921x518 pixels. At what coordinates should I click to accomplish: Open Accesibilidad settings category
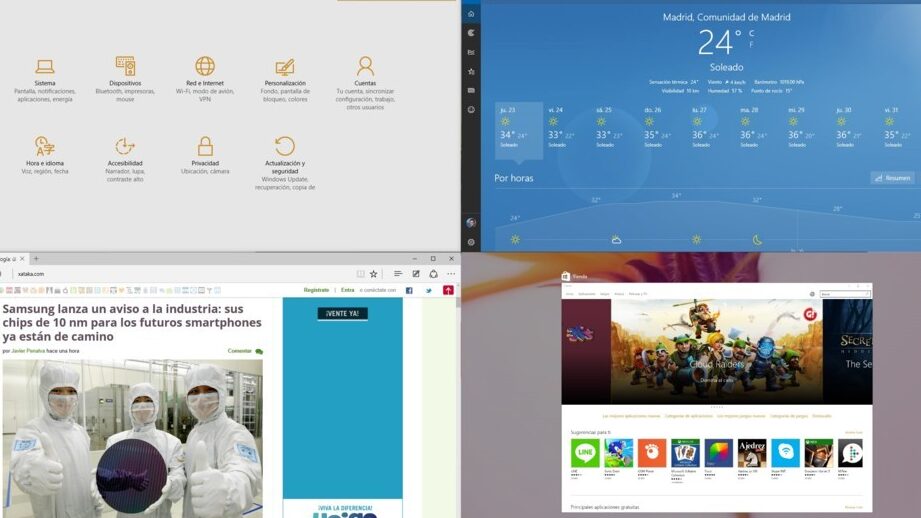(125, 159)
